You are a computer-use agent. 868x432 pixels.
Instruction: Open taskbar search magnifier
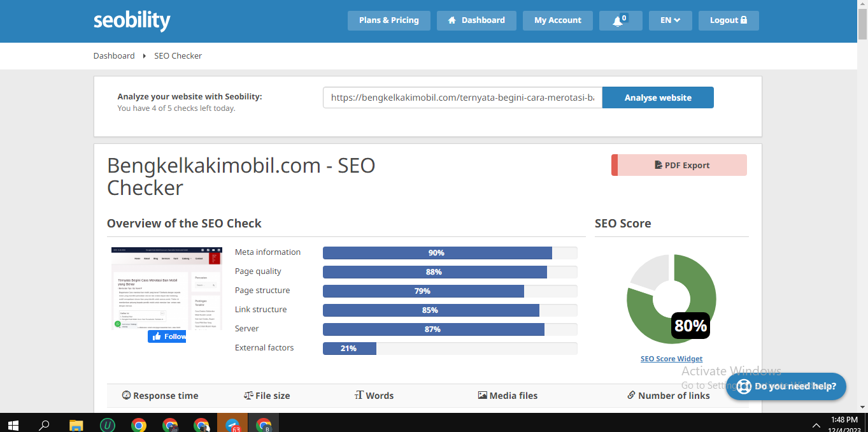[45, 424]
